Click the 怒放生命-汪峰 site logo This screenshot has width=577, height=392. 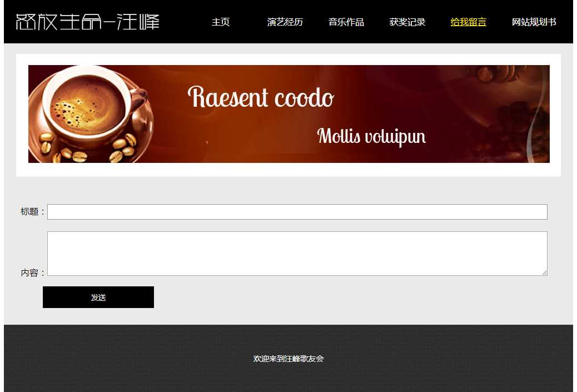[x=88, y=22]
